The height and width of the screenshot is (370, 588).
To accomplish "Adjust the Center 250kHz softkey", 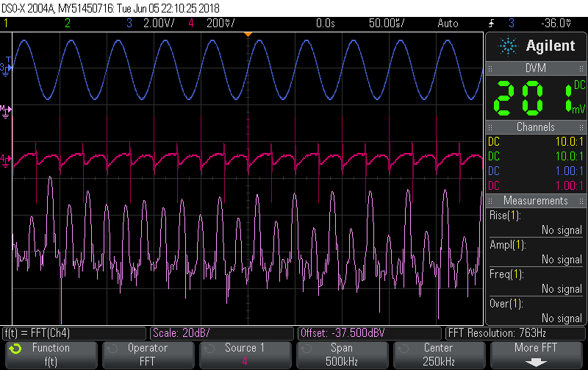I will pyautogui.click(x=439, y=355).
